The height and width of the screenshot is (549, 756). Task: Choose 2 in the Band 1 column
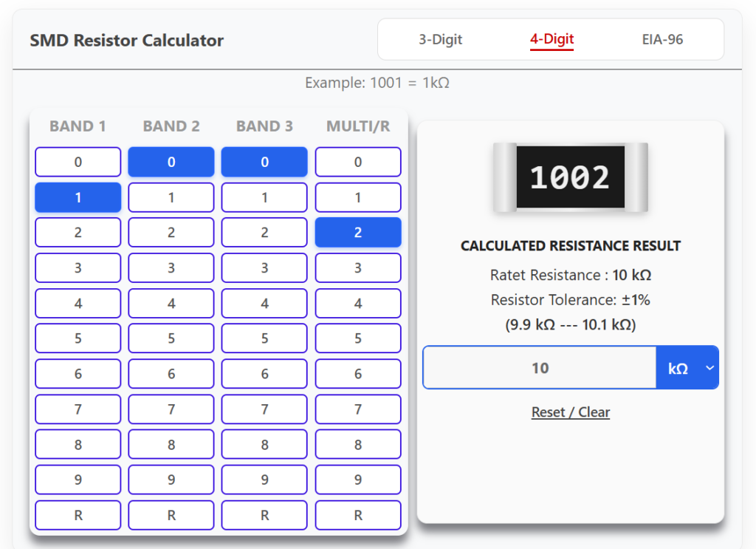tap(78, 233)
